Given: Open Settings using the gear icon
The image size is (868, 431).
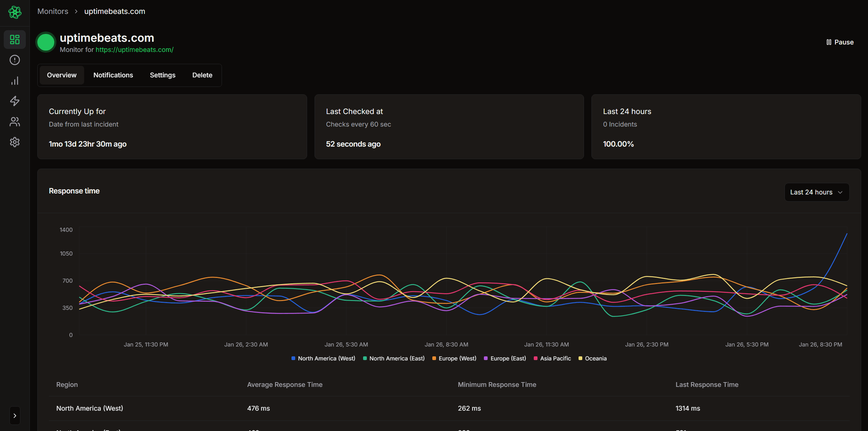Looking at the screenshot, I should click(14, 142).
